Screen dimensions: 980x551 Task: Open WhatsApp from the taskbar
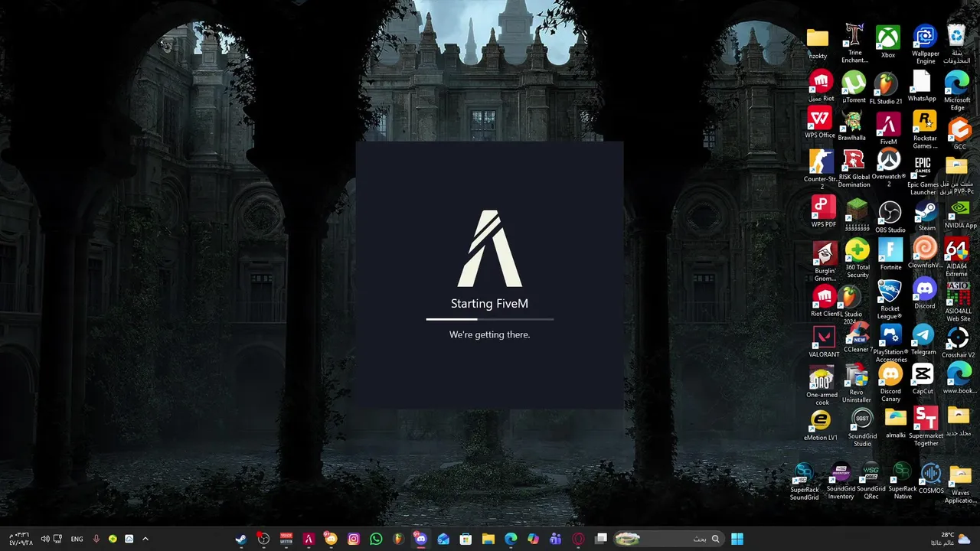click(x=375, y=539)
